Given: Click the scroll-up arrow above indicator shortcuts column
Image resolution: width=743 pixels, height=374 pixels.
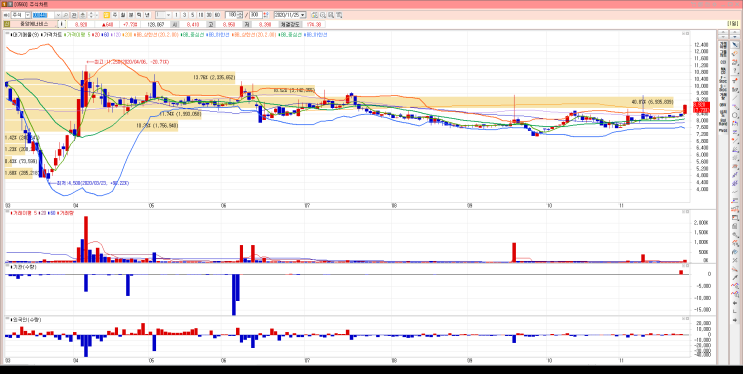Looking at the screenshot, I should [x=723, y=32].
